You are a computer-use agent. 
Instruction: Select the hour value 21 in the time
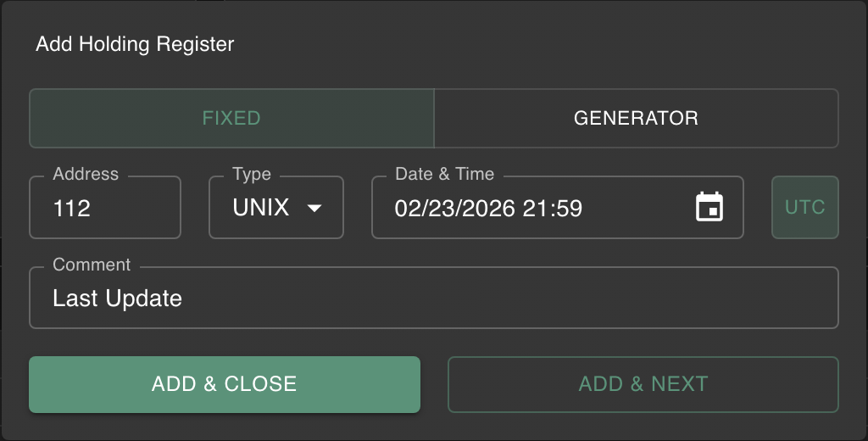[535, 208]
